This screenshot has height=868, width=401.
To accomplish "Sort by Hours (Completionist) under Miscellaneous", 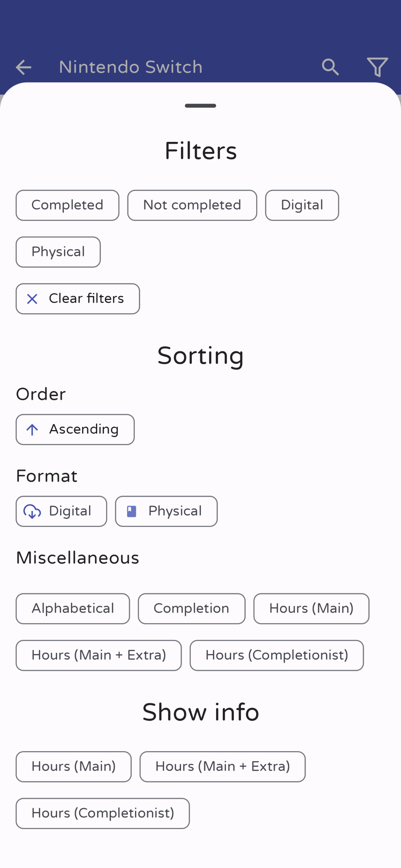I will 277,656.
